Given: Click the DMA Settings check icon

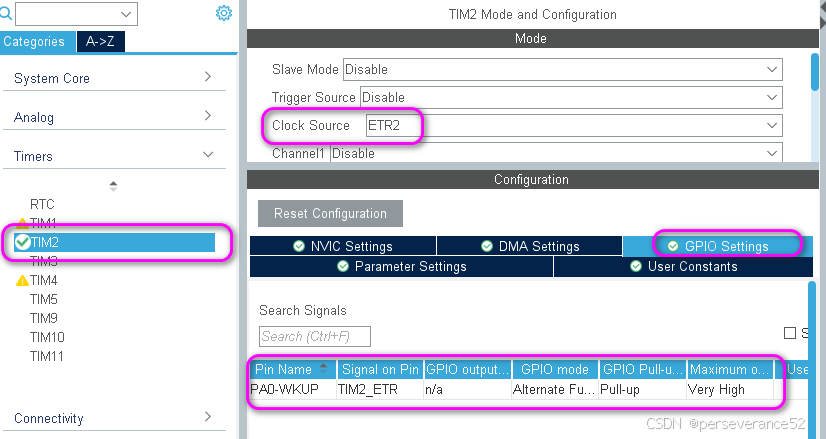Looking at the screenshot, I should [487, 247].
